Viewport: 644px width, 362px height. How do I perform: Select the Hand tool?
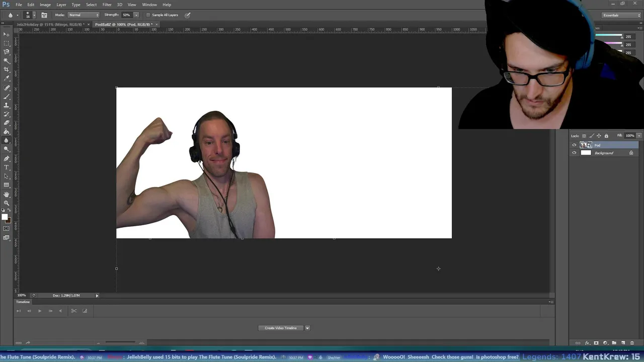tap(7, 194)
